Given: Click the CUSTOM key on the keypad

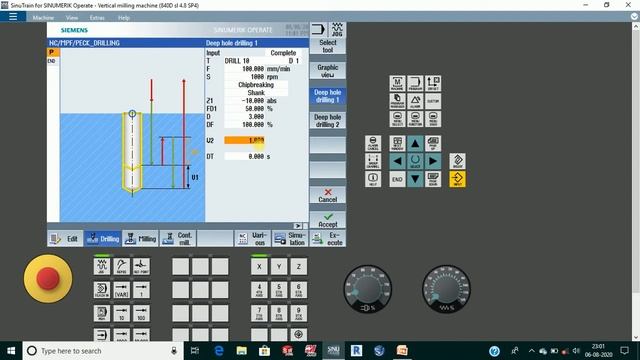Looking at the screenshot, I should point(433,101).
